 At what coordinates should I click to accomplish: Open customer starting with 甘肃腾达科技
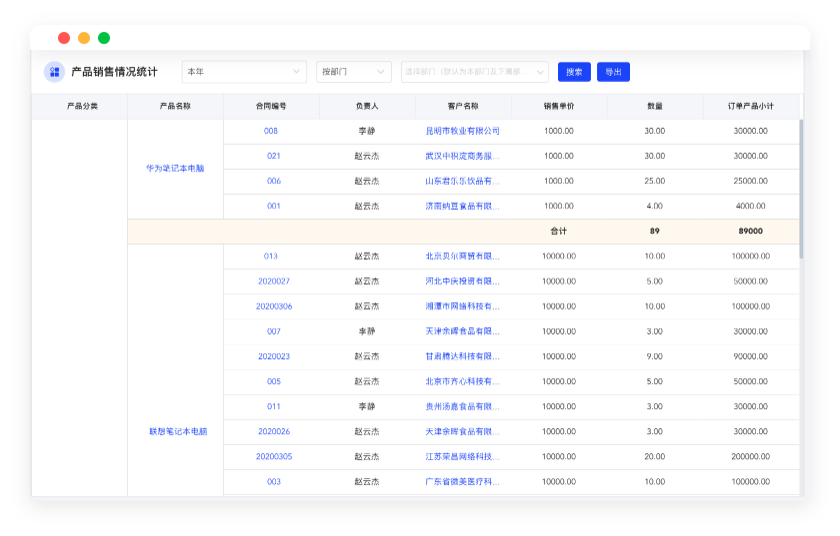(x=462, y=356)
